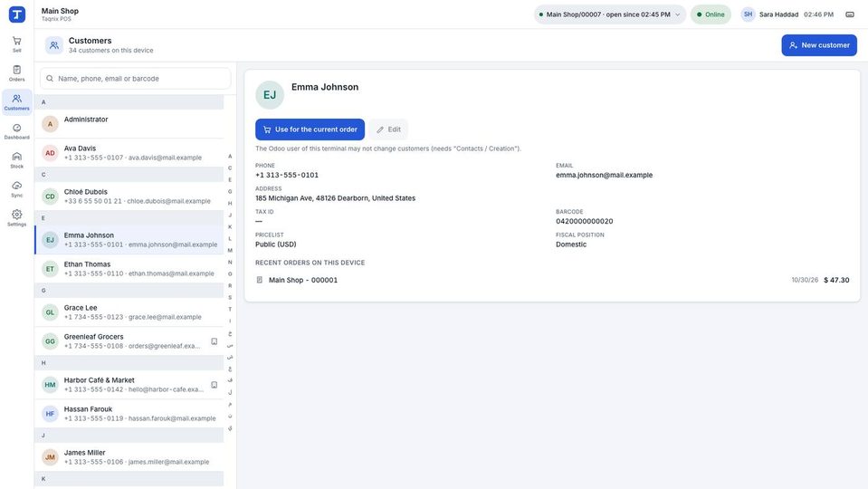
Task: Open the Sell screen from the sidebar
Action: tap(16, 44)
